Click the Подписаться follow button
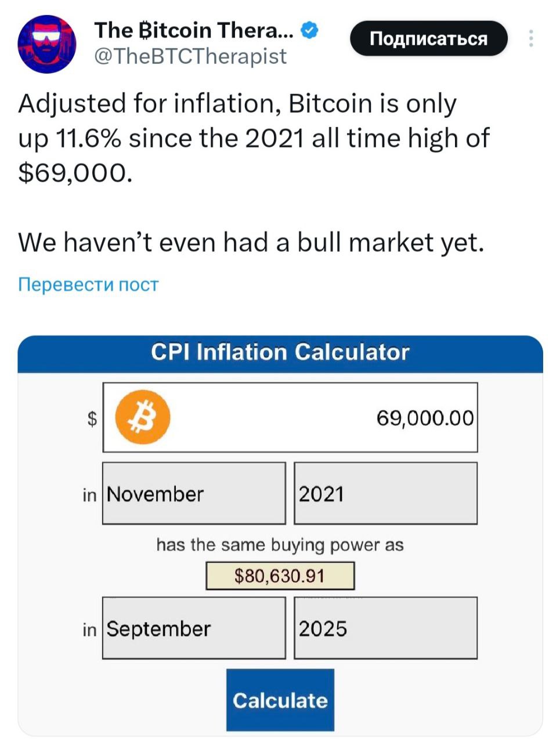Viewport: 560px width, 743px height. pos(429,38)
